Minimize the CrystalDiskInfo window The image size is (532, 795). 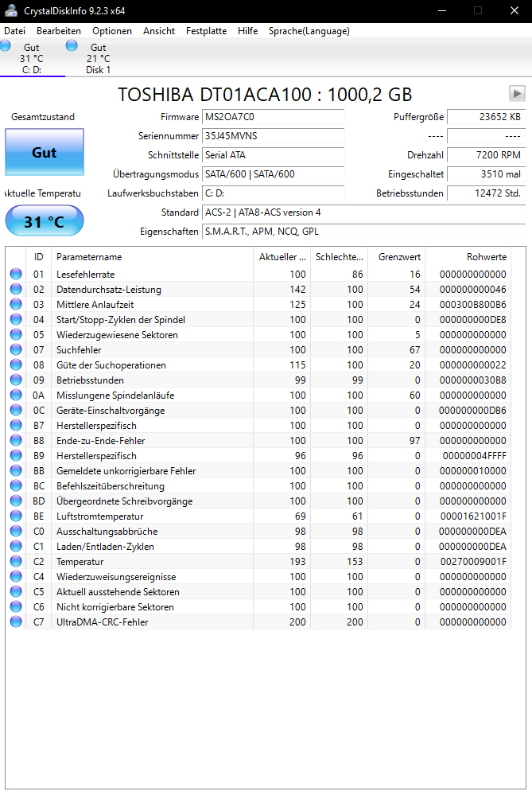pyautogui.click(x=442, y=10)
